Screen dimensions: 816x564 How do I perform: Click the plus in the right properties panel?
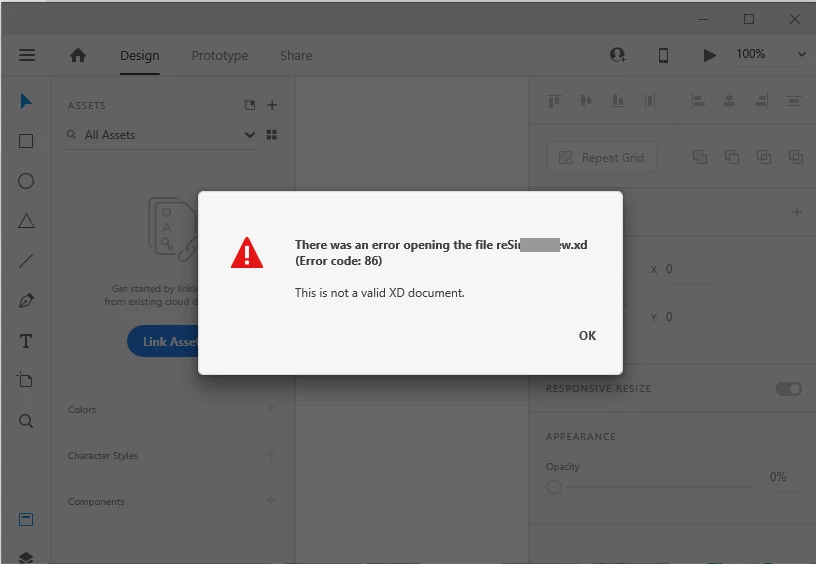(x=797, y=212)
